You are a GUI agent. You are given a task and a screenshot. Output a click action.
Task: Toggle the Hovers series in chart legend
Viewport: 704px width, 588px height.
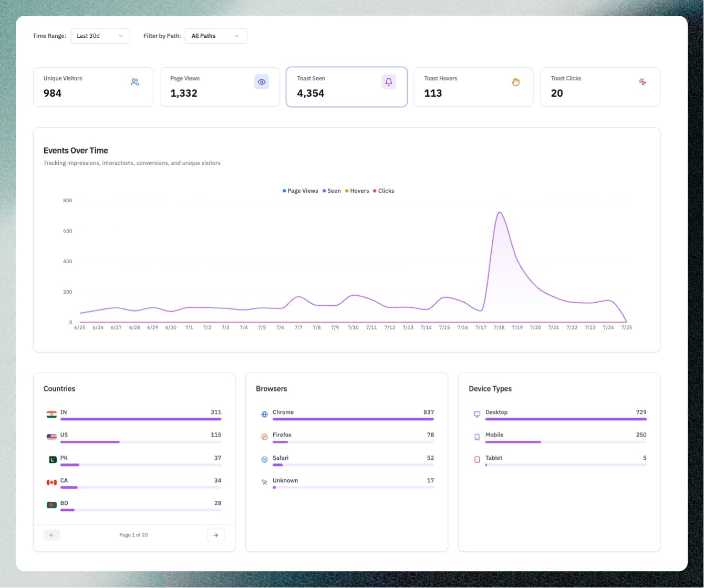(357, 191)
